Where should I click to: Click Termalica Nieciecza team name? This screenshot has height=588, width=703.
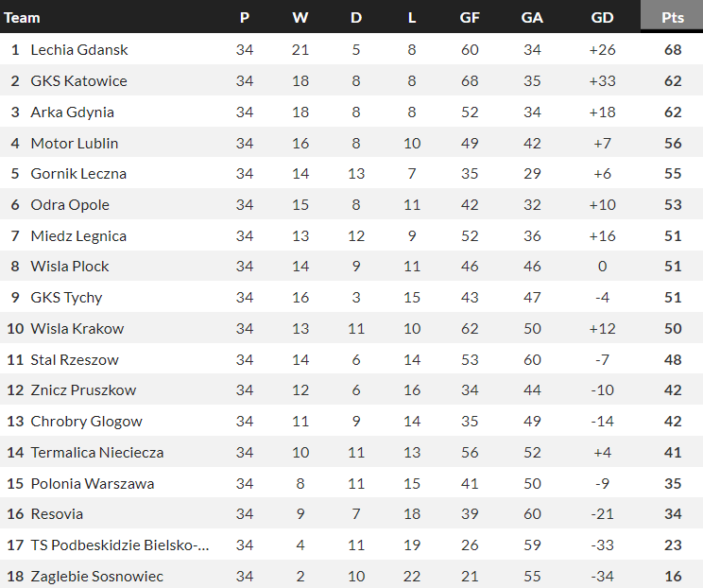(97, 452)
